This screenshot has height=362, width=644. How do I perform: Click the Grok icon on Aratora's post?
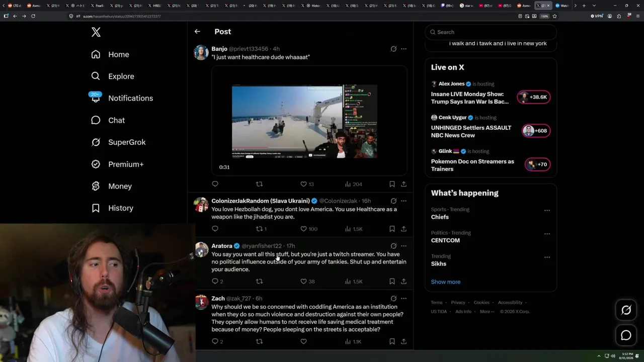point(393,246)
